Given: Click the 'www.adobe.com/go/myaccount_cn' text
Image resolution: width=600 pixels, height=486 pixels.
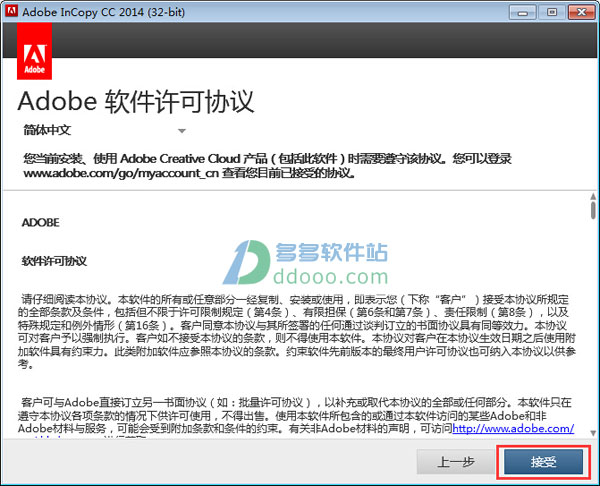Looking at the screenshot, I should coord(121,173).
